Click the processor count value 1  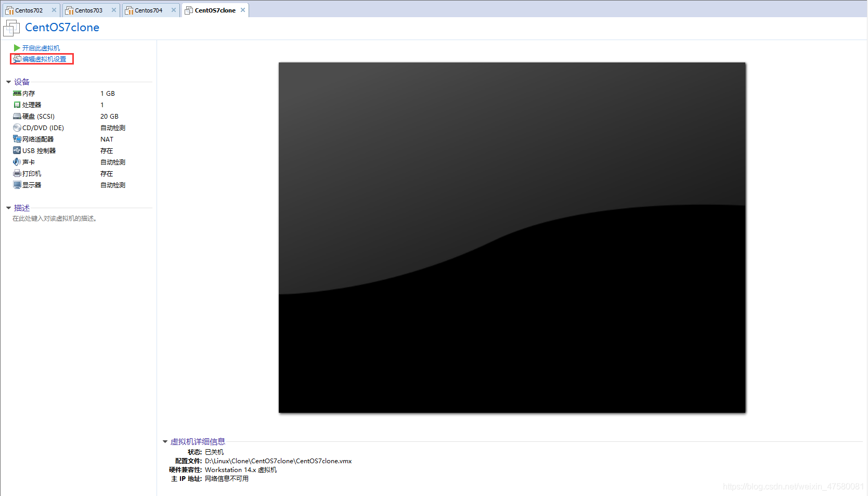pyautogui.click(x=102, y=105)
